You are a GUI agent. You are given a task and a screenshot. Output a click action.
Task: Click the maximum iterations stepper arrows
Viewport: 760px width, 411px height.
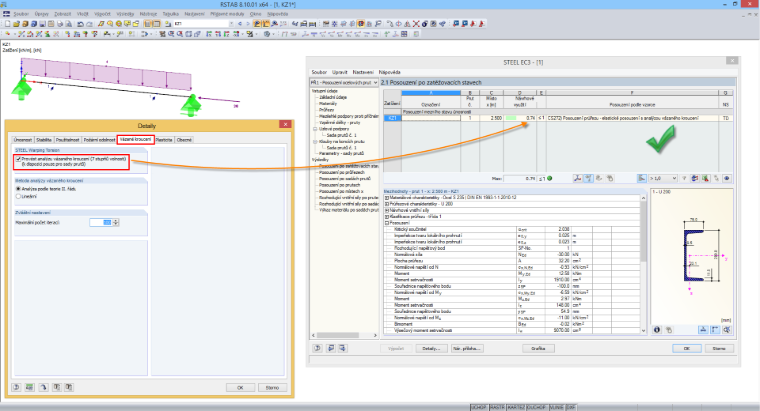pos(116,222)
